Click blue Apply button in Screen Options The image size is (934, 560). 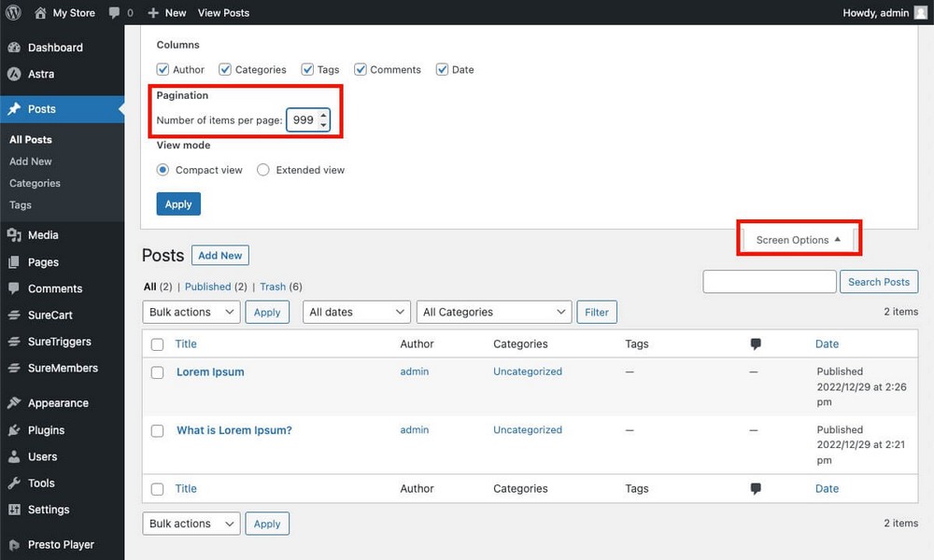(178, 204)
